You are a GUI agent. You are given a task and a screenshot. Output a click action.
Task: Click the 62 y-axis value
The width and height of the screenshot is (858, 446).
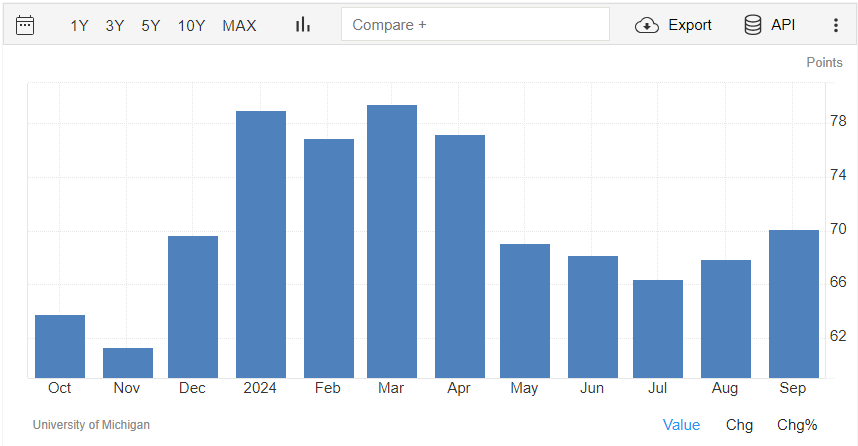coord(838,335)
